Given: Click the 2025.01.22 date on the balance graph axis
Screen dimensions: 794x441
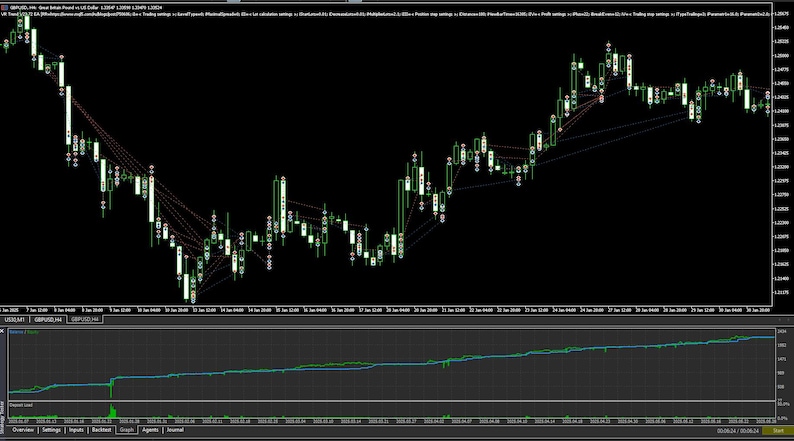Looking at the screenshot, I should [101, 421].
